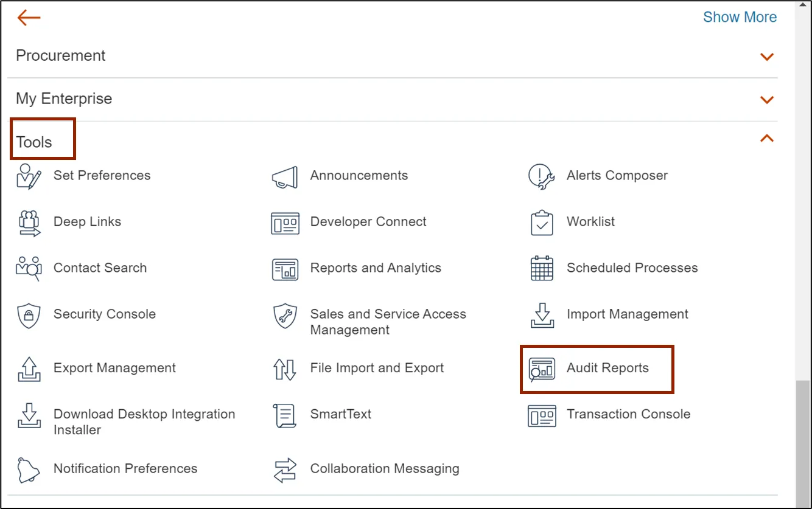812x509 pixels.
Task: Expand the My Enterprise section chevron
Action: [766, 99]
